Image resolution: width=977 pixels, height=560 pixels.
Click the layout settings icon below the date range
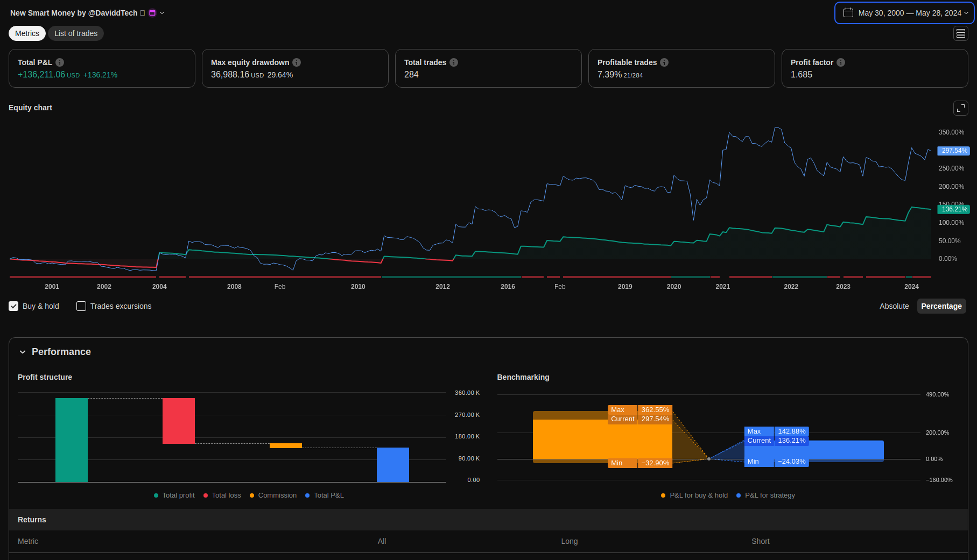pos(960,33)
